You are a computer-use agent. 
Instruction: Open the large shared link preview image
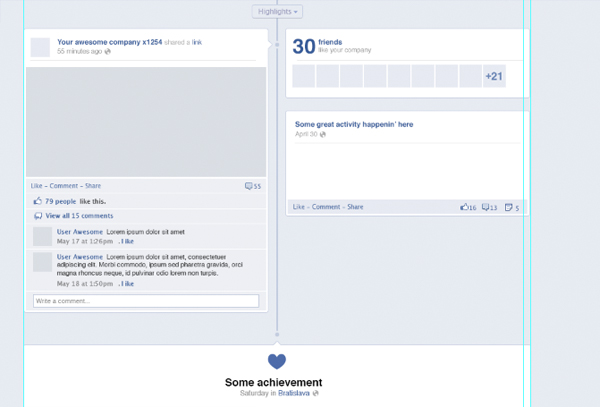146,122
